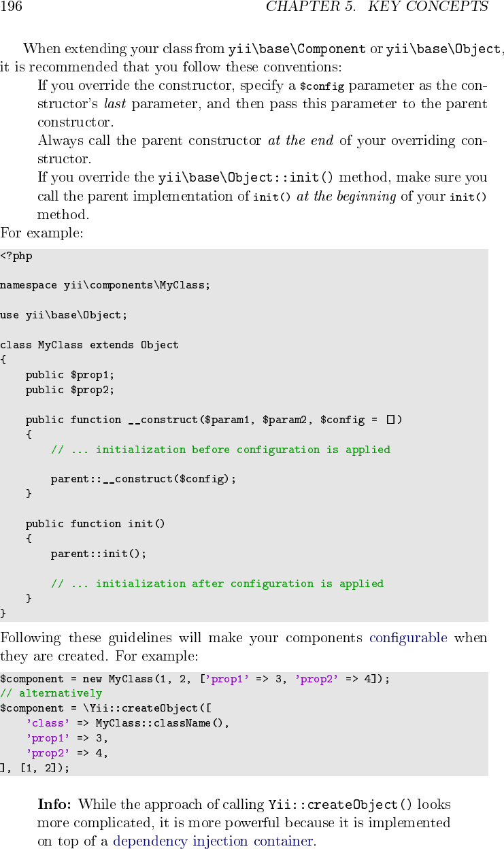The height and width of the screenshot is (849, 504).
Task: Click the '<?php' opening tag
Action: (16, 256)
